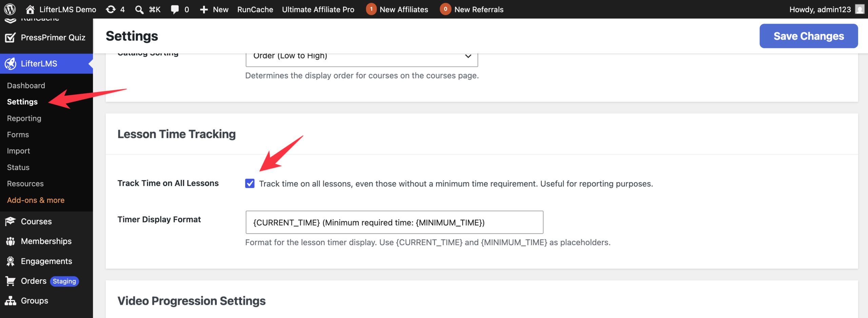Click the admin123 avatar thumbnail
868x318 pixels.
point(860,9)
